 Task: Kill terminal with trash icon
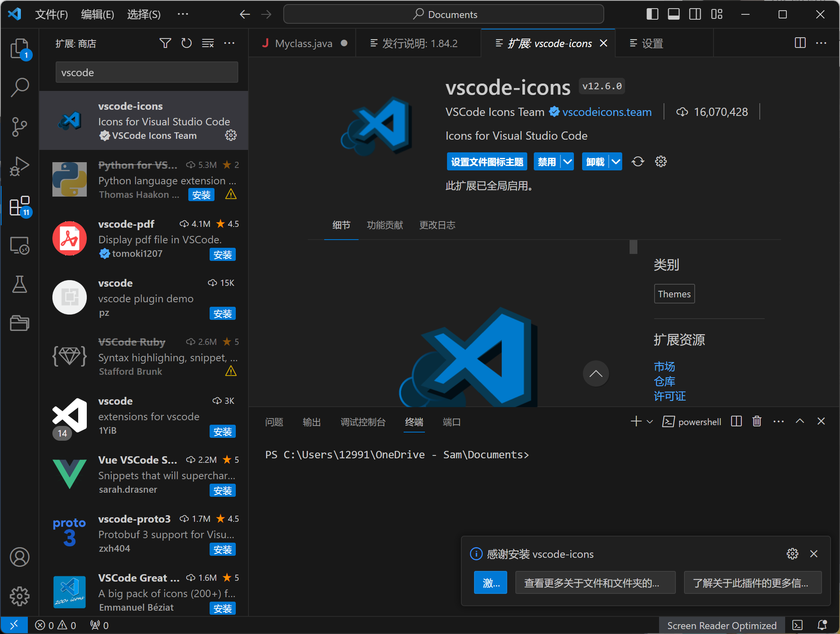click(x=757, y=421)
